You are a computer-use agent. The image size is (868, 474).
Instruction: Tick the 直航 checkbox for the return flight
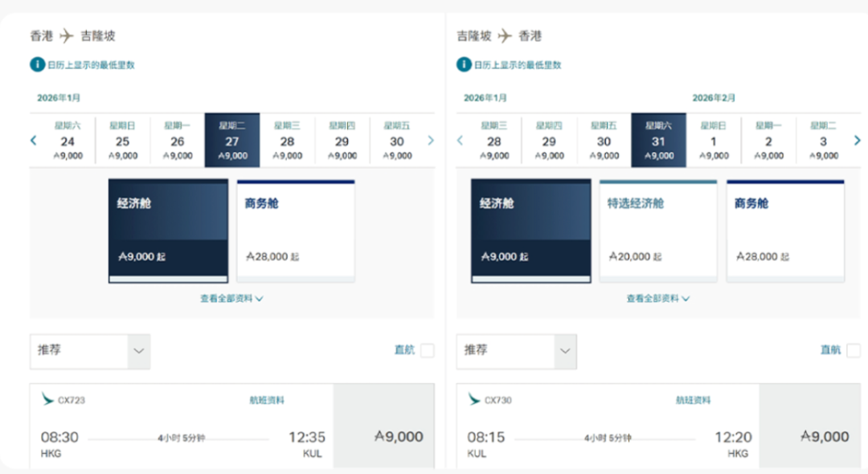pyautogui.click(x=854, y=350)
